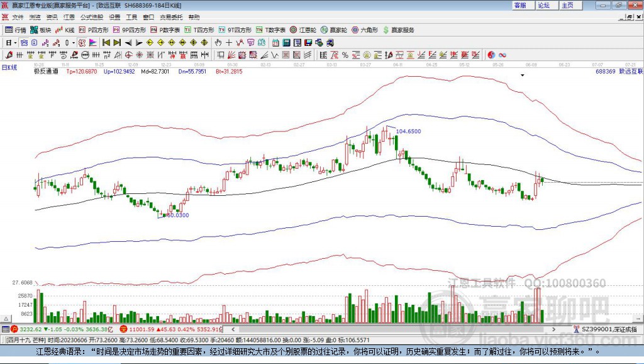644x364 pixels.
Task: Click the 客服 customer service button
Action: (x=520, y=5)
